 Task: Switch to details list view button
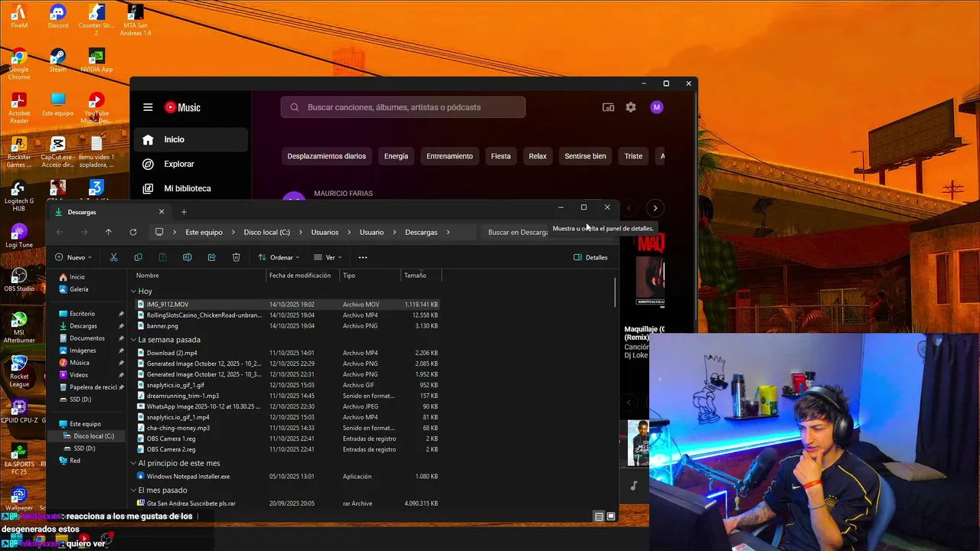tap(599, 517)
